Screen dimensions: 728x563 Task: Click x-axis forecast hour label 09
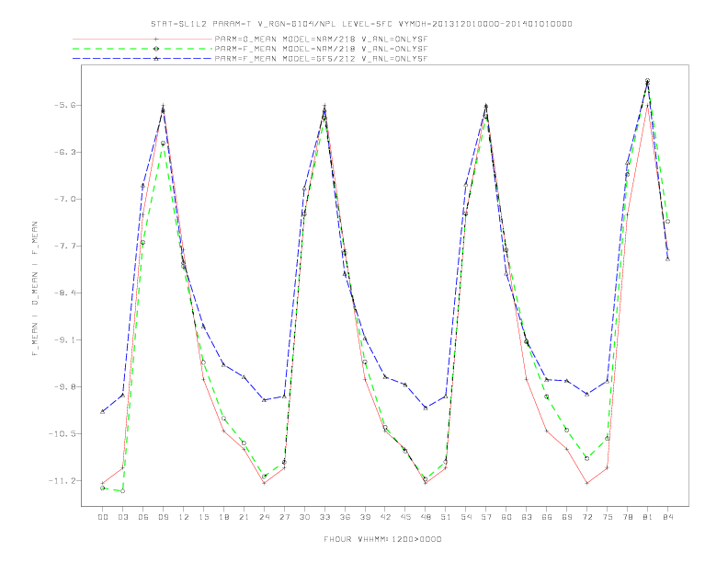(163, 517)
